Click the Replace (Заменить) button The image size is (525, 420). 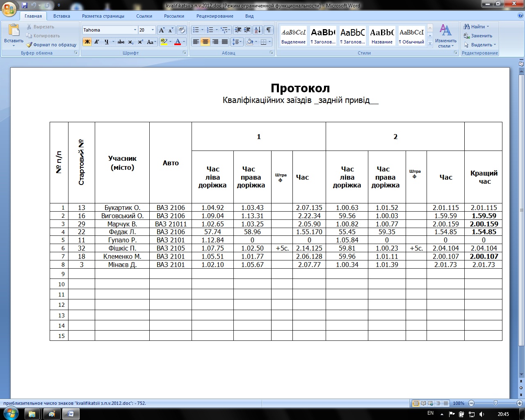tap(478, 36)
